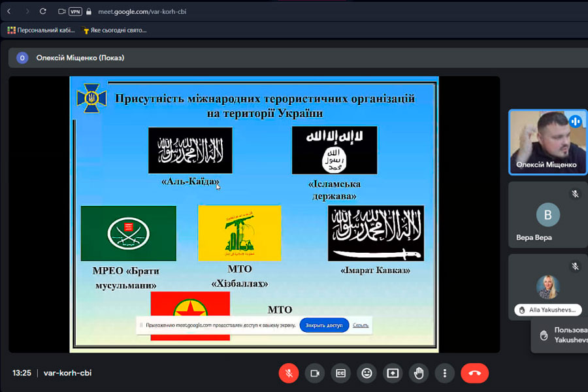Viewport: 588px width, 392px height.
Task: Click the raised hand notification icon
Action: (x=544, y=335)
